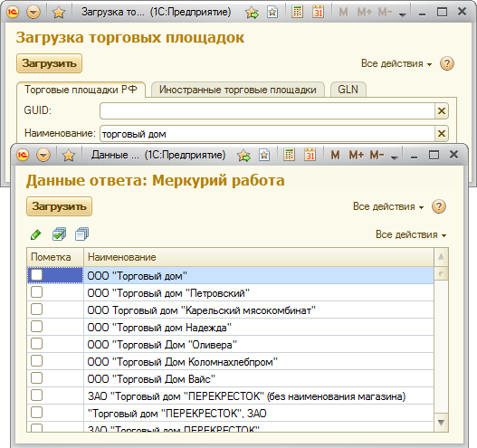The height and width of the screenshot is (448, 477).
Task: Focus the GUID input field
Action: [267, 110]
